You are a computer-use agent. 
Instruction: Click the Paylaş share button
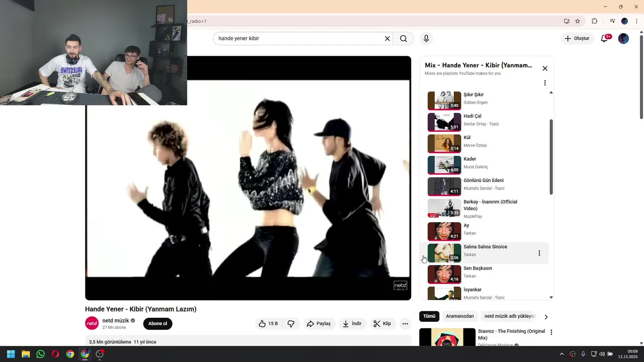(x=319, y=324)
